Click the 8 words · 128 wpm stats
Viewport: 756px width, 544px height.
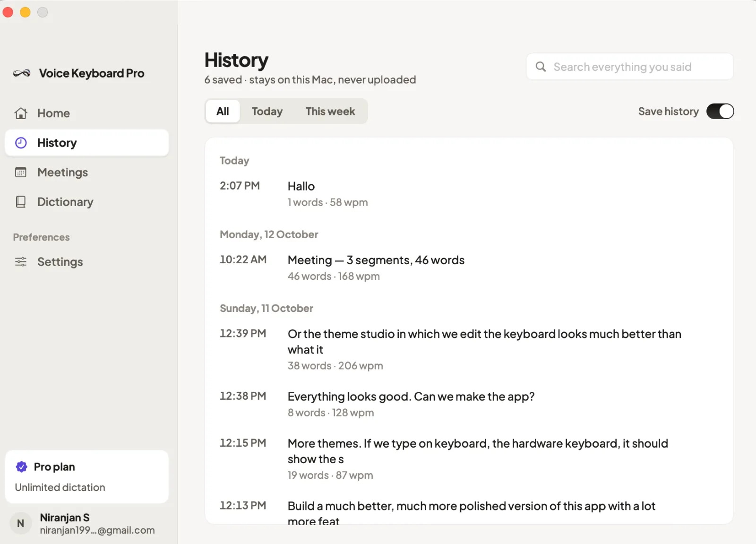click(x=331, y=413)
